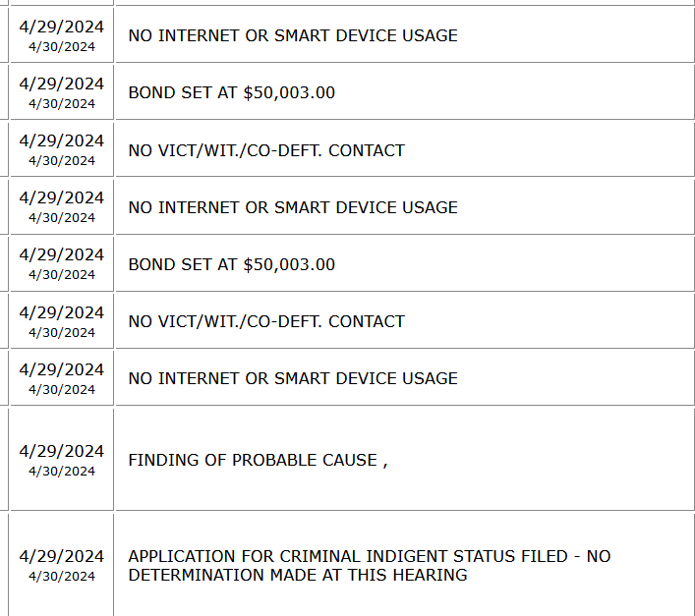The height and width of the screenshot is (616, 695).
Task: Click 4/29/2024 date beside first NO VICT/WIT. entry
Action: 61,140
